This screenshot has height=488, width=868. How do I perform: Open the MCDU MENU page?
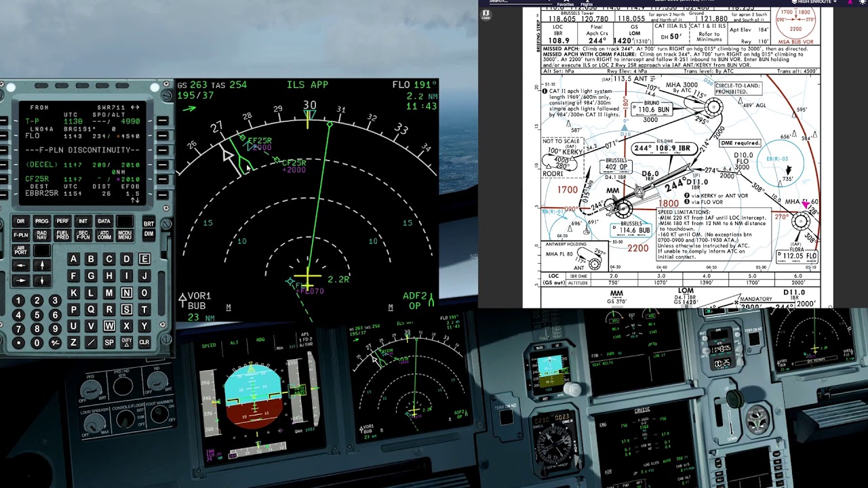click(125, 235)
